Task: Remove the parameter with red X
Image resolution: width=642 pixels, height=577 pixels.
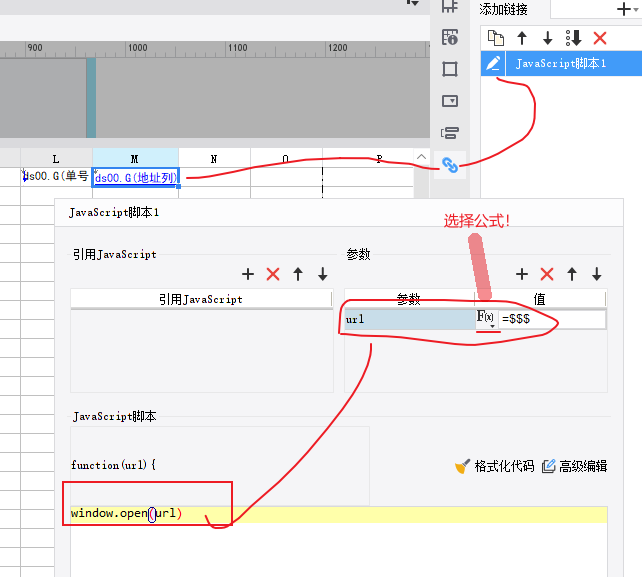Action: click(547, 274)
